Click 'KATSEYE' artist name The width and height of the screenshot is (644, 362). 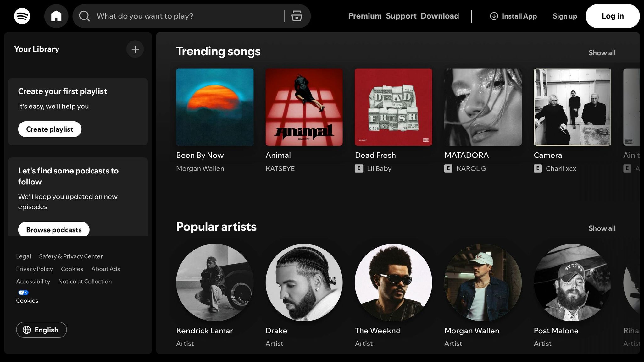[x=280, y=169]
